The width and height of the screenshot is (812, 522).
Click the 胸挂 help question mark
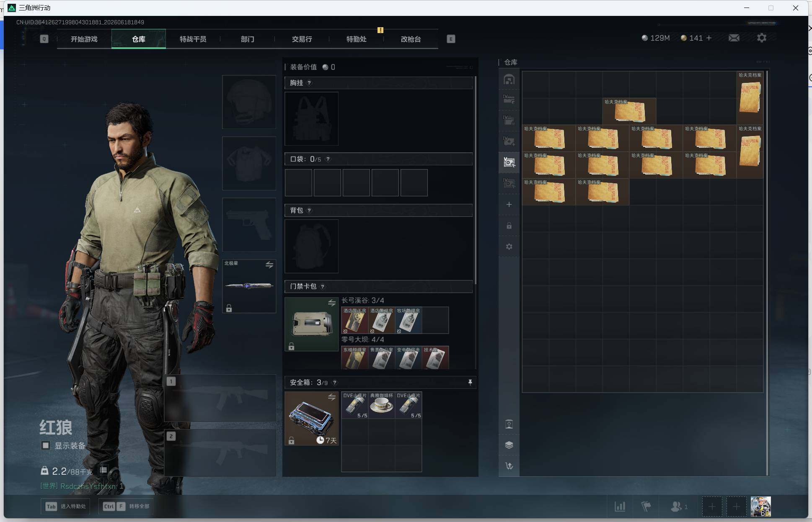tap(309, 83)
